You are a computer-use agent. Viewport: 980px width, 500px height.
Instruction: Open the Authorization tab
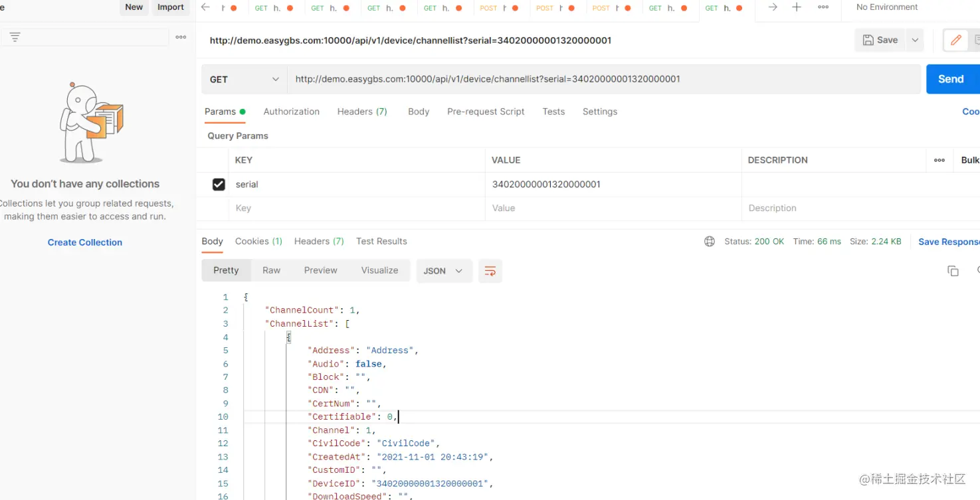point(292,112)
